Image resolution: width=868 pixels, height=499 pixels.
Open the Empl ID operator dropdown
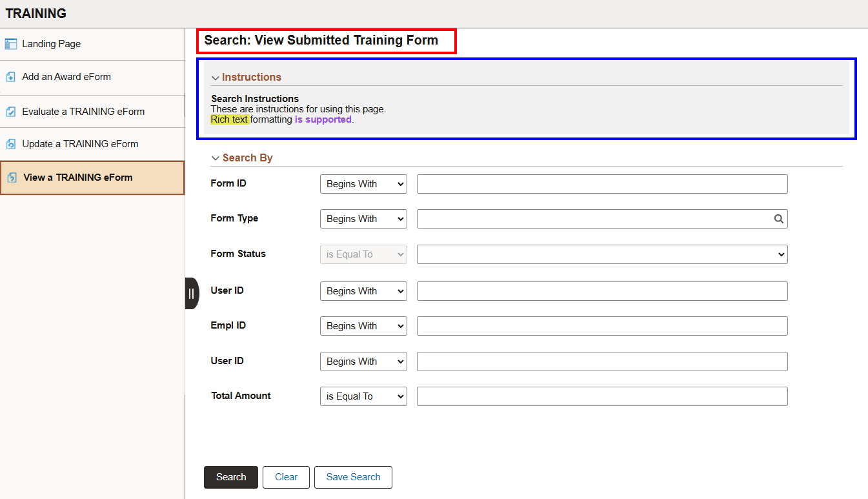[x=363, y=326]
